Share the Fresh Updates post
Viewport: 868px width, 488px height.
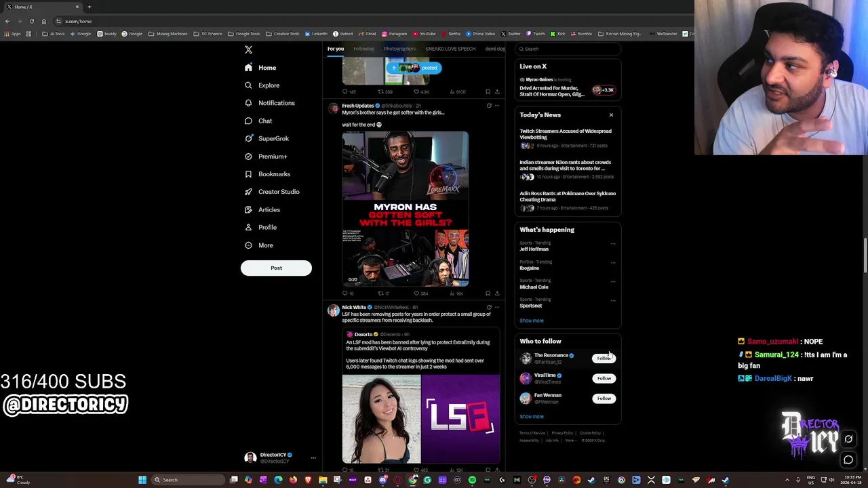coord(497,293)
